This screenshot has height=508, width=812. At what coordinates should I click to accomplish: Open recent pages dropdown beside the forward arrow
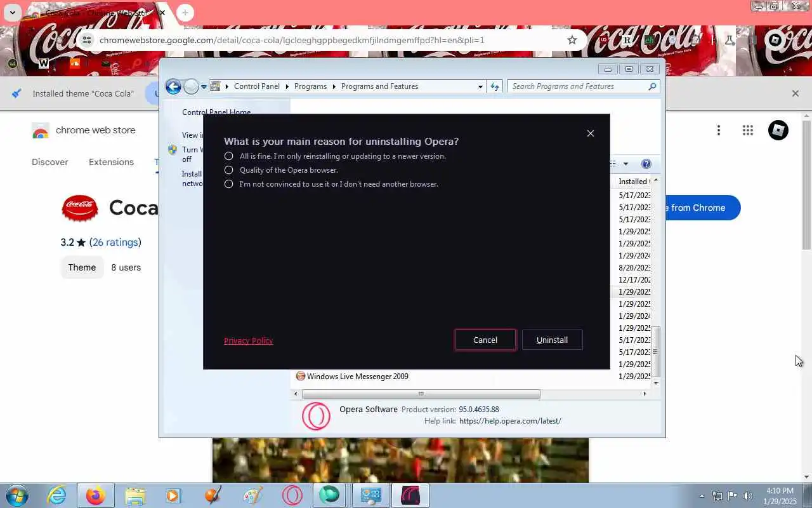204,87
